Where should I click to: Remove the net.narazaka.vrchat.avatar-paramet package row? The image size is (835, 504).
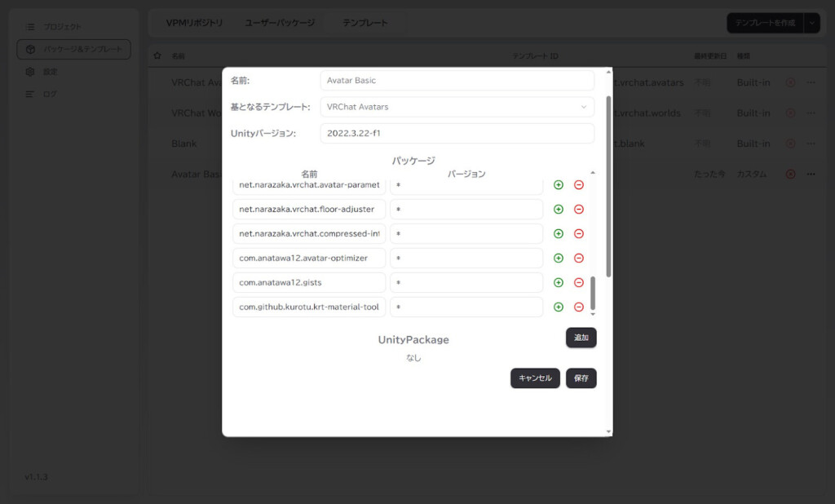tap(579, 185)
